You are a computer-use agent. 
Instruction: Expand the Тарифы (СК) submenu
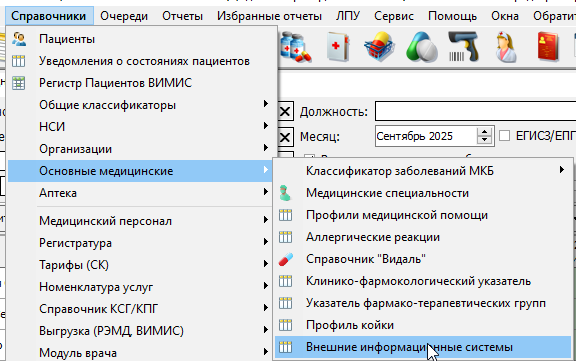pos(141,265)
